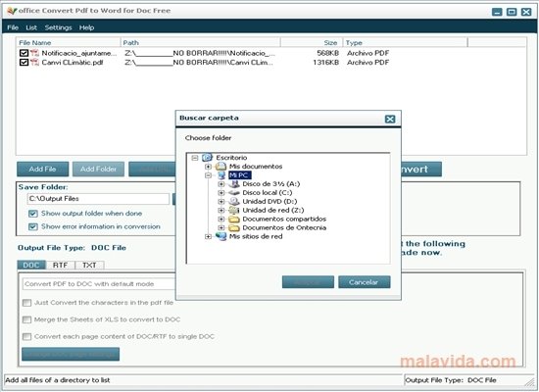This screenshot has width=539, height=392.
Task: Open the File menu
Action: coord(13,27)
